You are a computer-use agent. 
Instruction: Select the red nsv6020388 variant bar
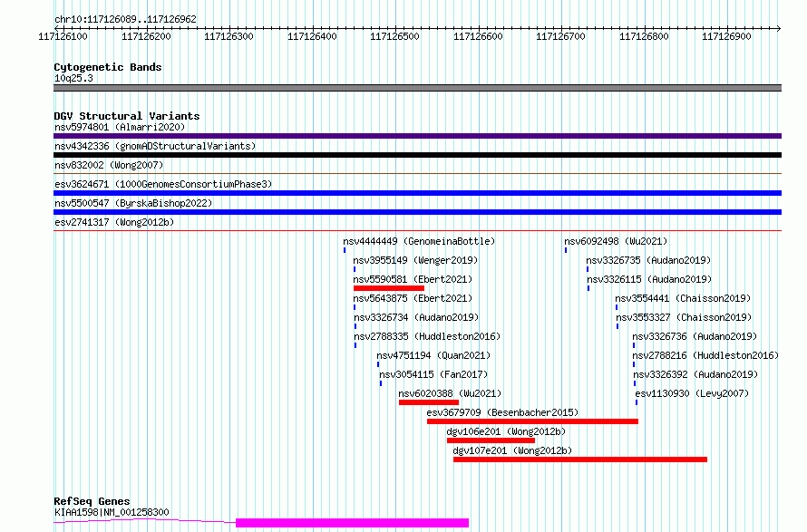(x=429, y=402)
